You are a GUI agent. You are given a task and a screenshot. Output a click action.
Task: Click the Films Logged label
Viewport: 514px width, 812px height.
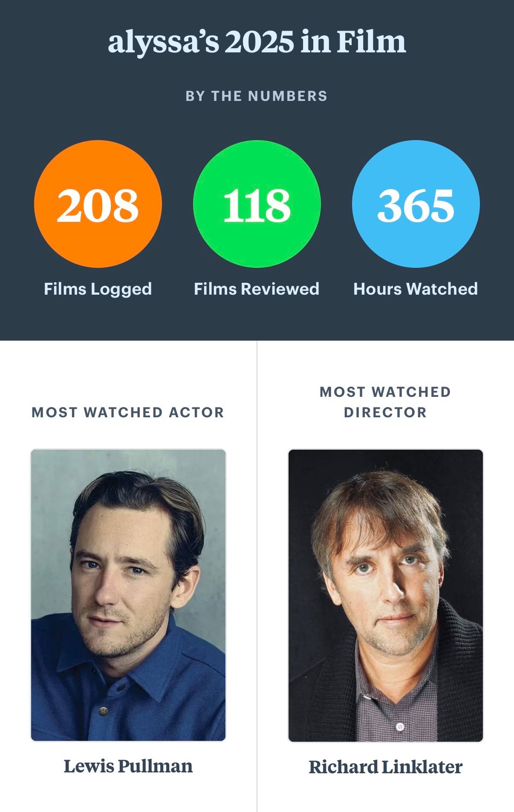[98, 289]
